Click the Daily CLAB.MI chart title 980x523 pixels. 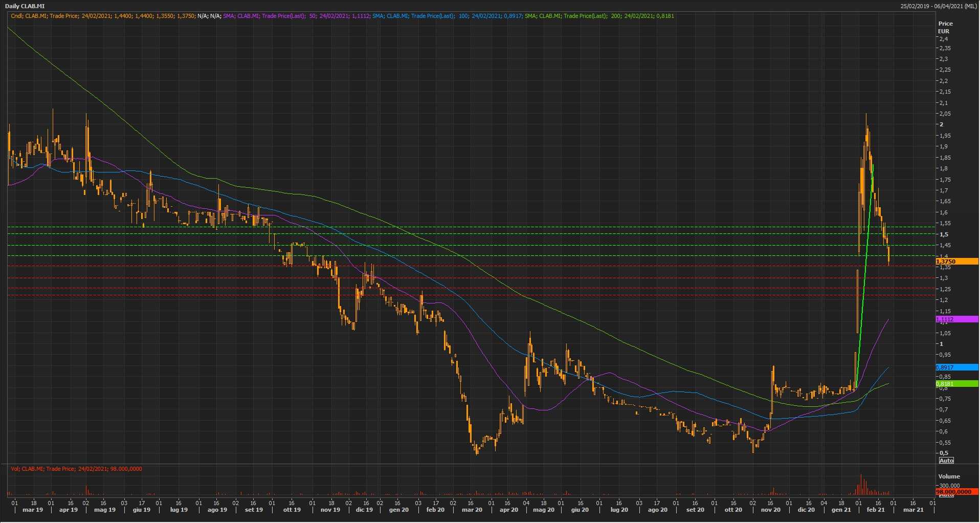point(25,6)
